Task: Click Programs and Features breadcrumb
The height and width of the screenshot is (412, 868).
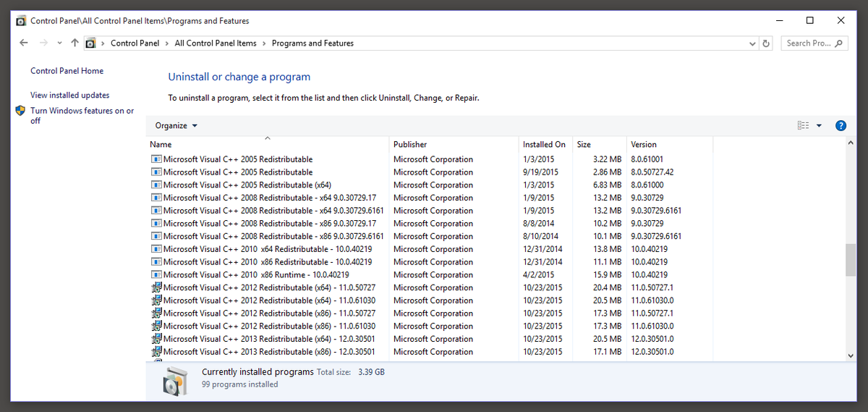Action: pyautogui.click(x=312, y=43)
